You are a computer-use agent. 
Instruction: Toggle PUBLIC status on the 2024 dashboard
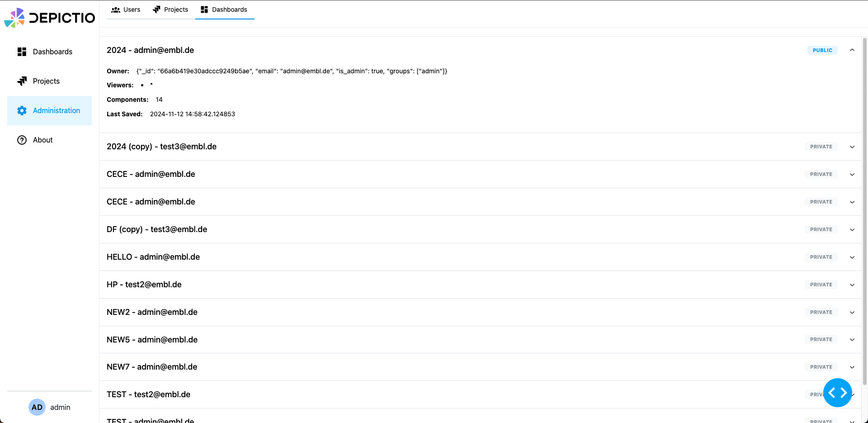click(822, 50)
